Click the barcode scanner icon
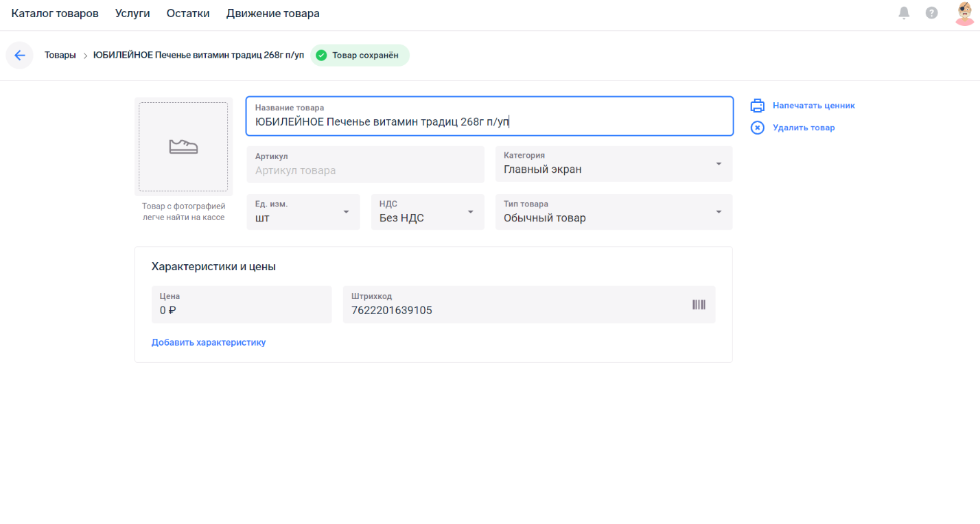The image size is (980, 524). click(x=699, y=305)
